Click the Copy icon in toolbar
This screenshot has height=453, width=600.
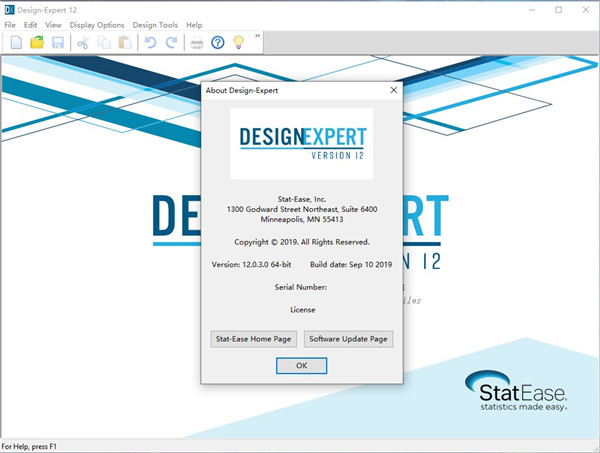(x=104, y=42)
